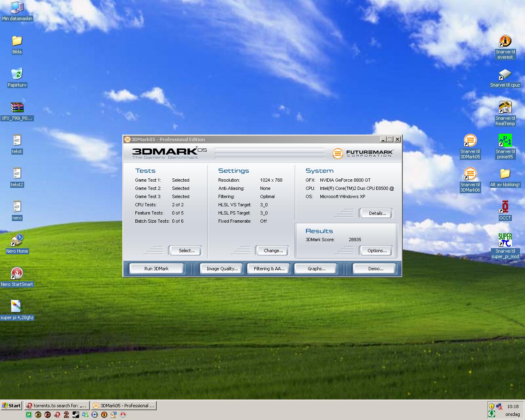Image resolution: width=525 pixels, height=420 pixels.
Task: Open the Snarvei til RealTemp shortcut
Action: click(x=505, y=113)
